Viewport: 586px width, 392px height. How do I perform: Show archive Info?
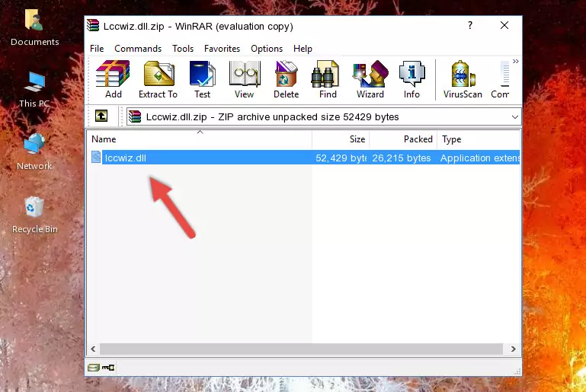coord(411,79)
